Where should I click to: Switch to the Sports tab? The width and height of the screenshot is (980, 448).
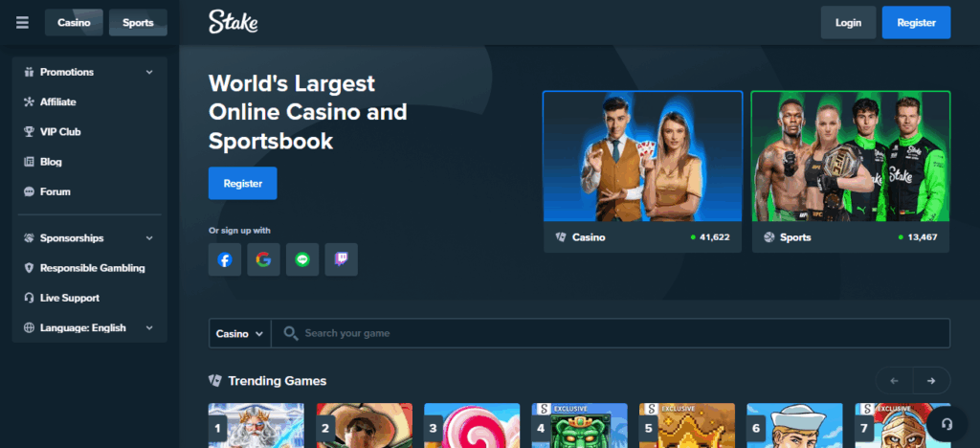pyautogui.click(x=138, y=22)
